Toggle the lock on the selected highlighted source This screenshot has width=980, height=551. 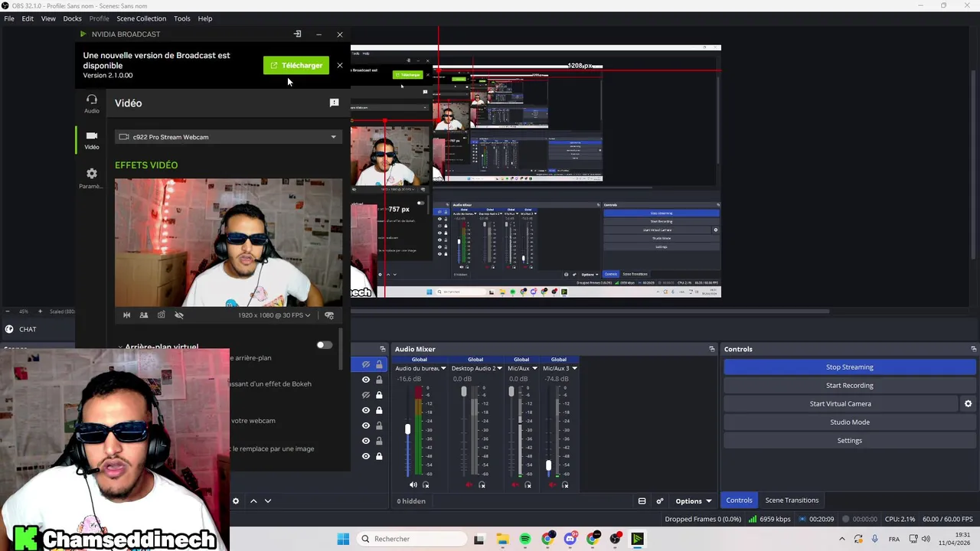coord(379,364)
